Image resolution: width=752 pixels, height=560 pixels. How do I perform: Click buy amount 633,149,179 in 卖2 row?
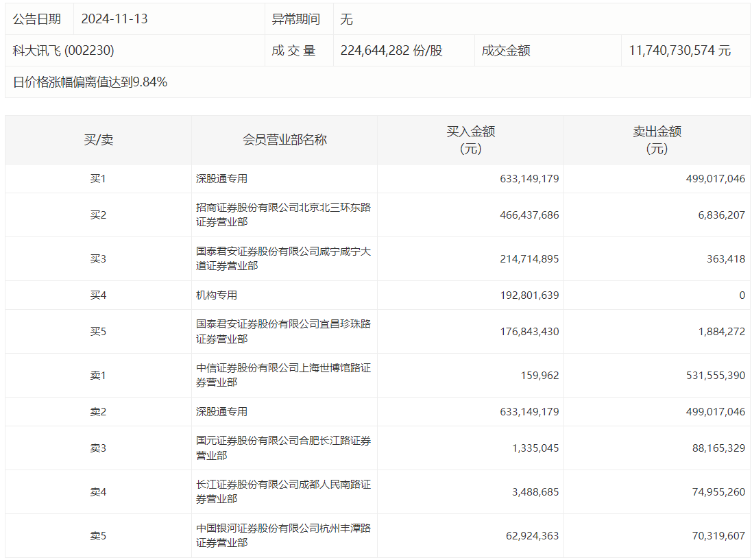coord(529,412)
